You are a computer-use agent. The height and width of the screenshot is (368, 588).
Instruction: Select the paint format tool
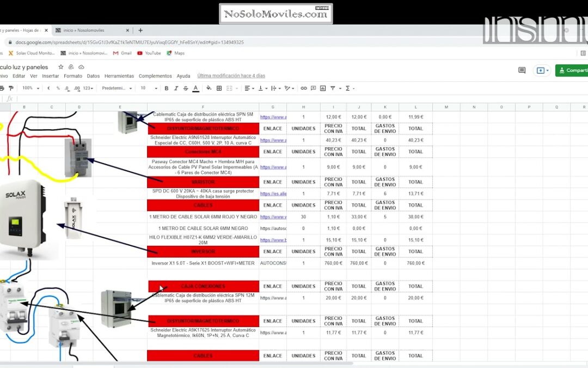pos(11,88)
